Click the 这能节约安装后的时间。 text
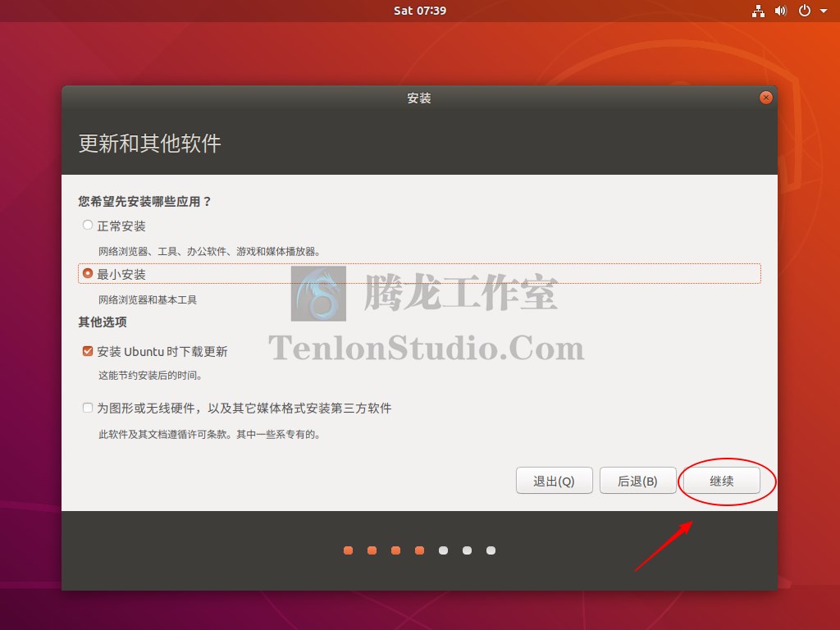 click(x=150, y=376)
